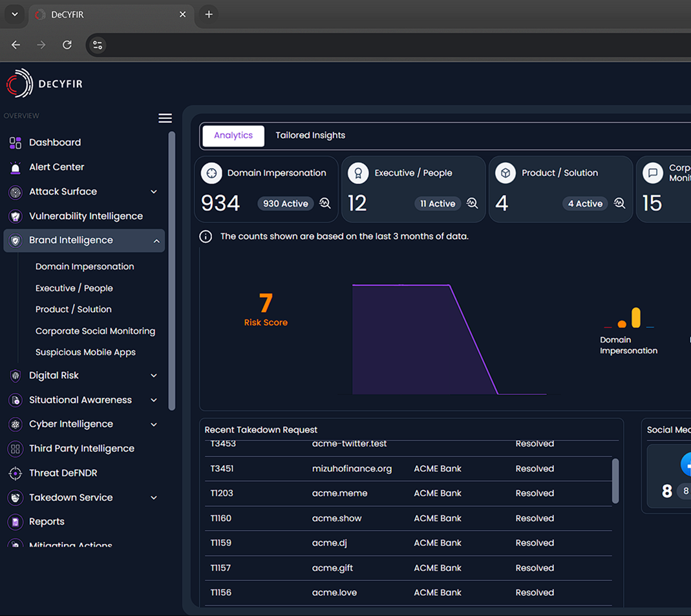Screen dimensions: 691x616
Task: Switch to the Tailored Insights tab
Action: point(310,136)
